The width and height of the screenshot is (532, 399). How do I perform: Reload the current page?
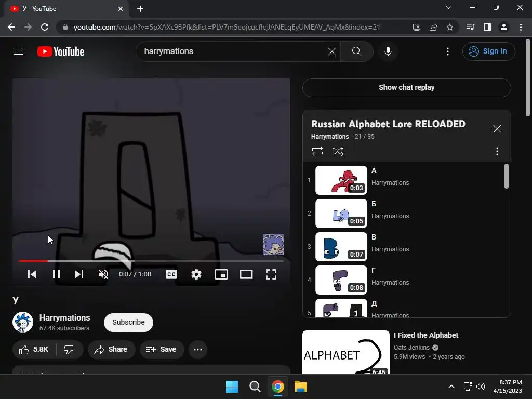[x=45, y=27]
